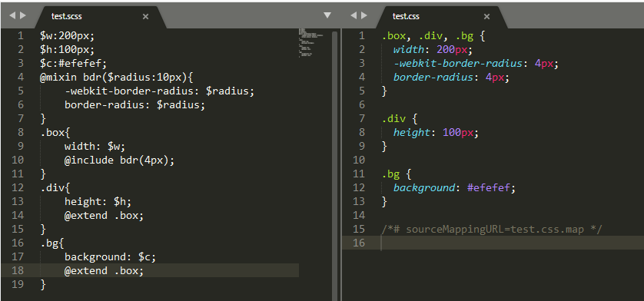
Task: Click the '.div {' selector in test.css
Action: [x=400, y=119]
